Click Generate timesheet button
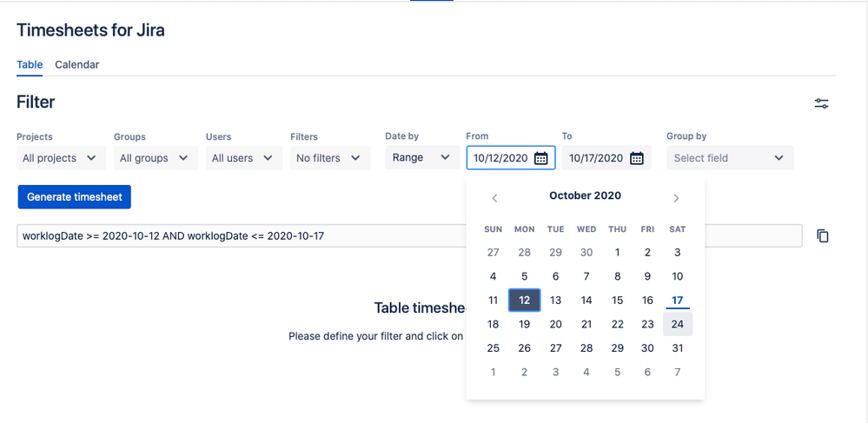 click(x=74, y=196)
